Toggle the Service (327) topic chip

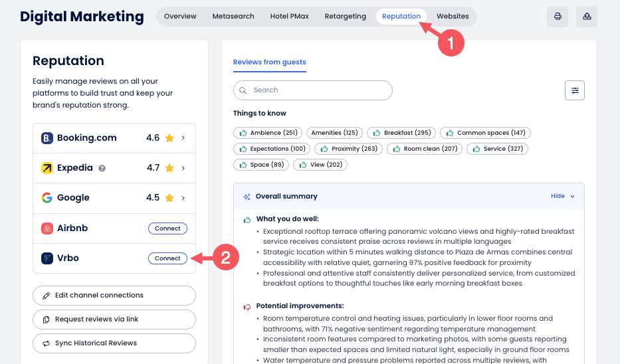pyautogui.click(x=497, y=149)
